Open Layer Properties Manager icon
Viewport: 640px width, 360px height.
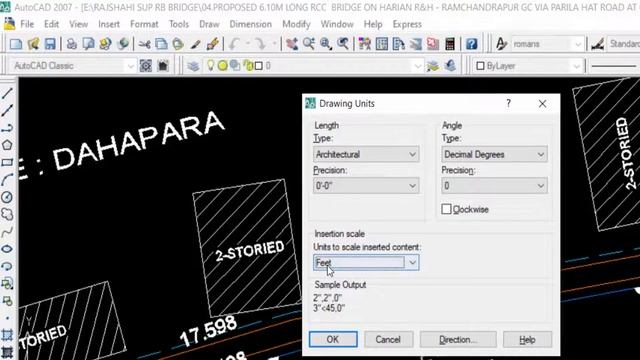[x=193, y=66]
